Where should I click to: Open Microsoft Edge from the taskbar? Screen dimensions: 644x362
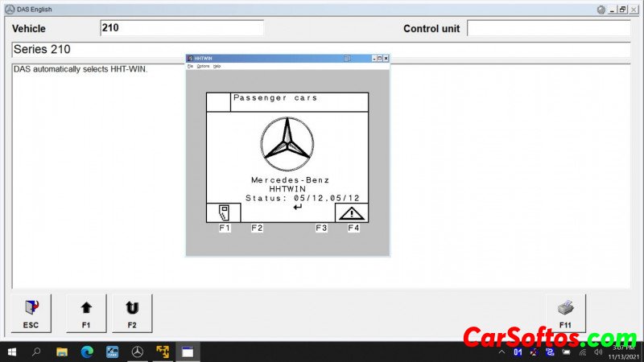pyautogui.click(x=87, y=352)
